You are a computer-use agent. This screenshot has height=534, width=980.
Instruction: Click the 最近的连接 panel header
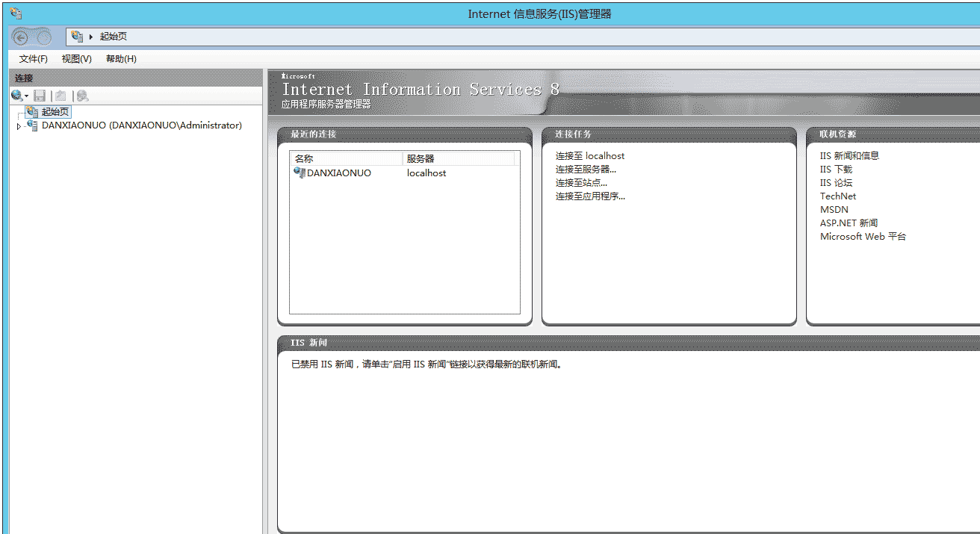(x=404, y=134)
